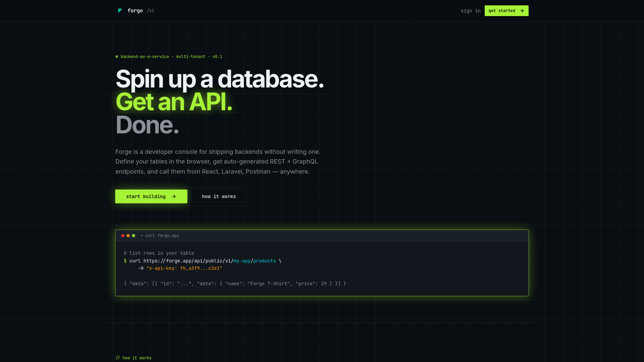Click the '~ curl forge.api' terminal title
This screenshot has width=644, height=362.
[160, 236]
